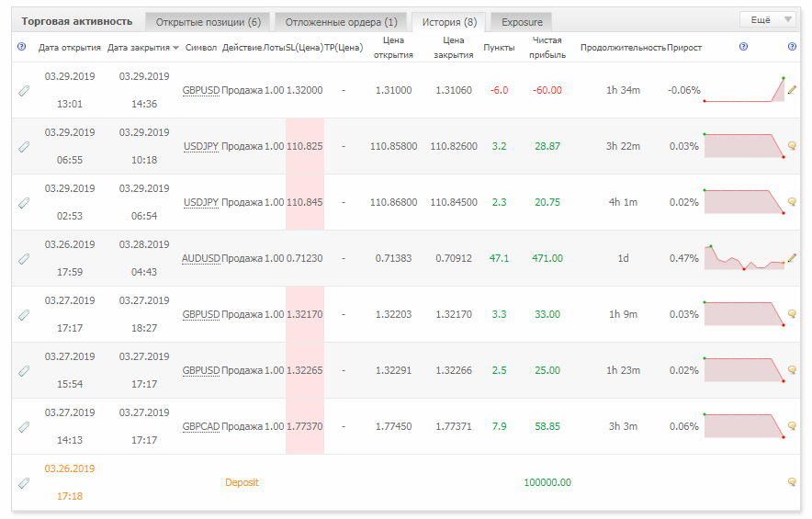Click the Пункты column header
Image resolution: width=812 pixels, height=519 pixels.
tap(499, 48)
